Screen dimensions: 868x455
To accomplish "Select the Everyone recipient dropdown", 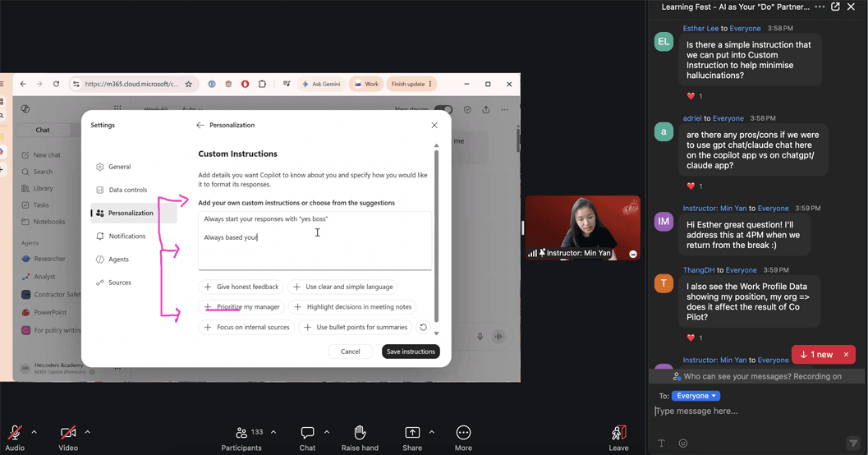I will point(696,396).
